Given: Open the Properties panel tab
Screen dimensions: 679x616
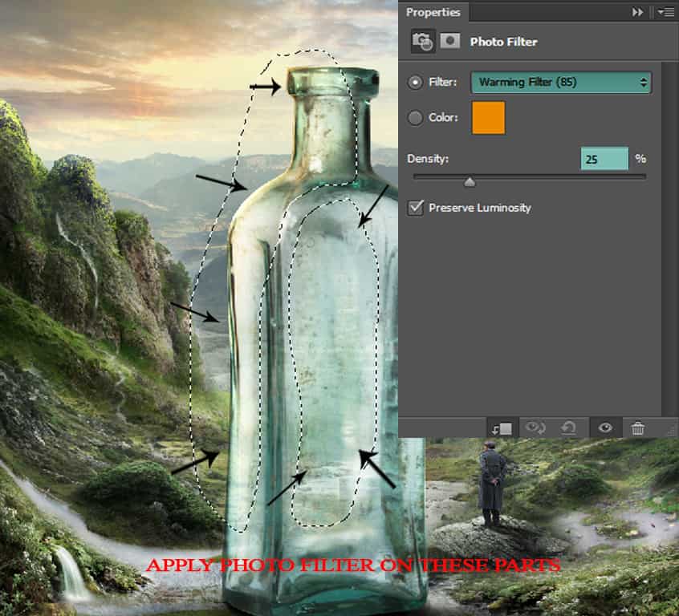Looking at the screenshot, I should pyautogui.click(x=433, y=12).
